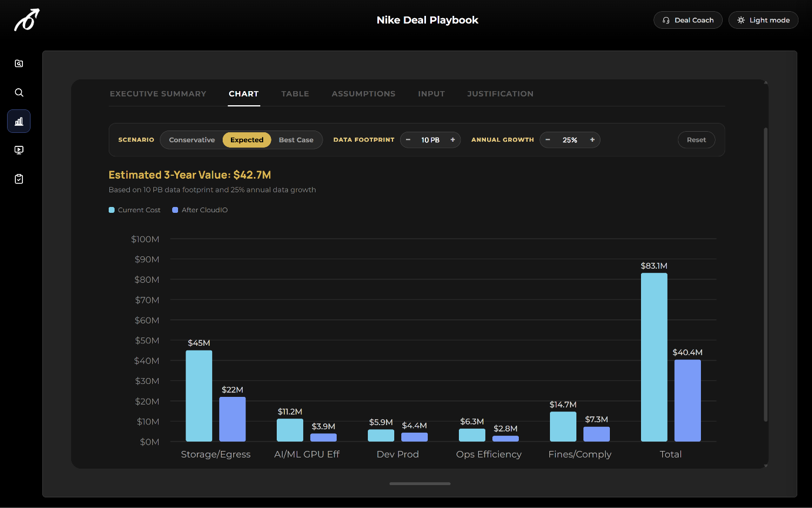Screen dimensions: 812x508
Task: Click the Estimated 3-Year Value heading
Action: pos(190,175)
